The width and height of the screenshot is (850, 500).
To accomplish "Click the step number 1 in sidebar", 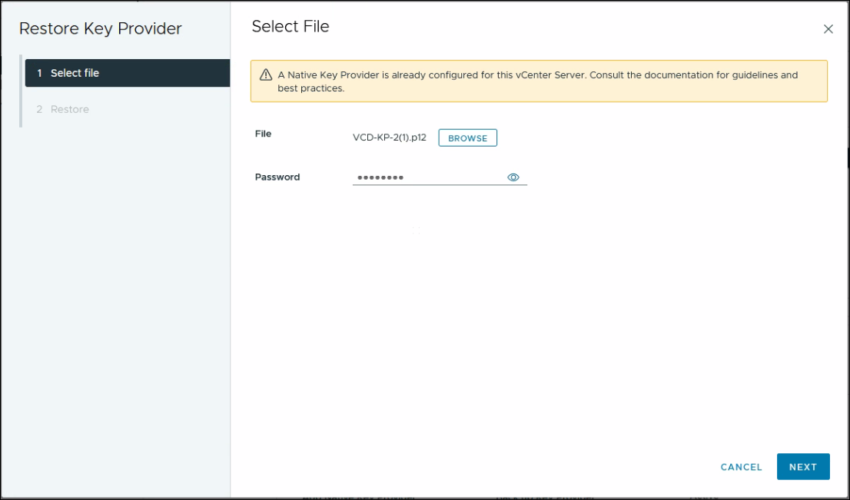I will (40, 73).
